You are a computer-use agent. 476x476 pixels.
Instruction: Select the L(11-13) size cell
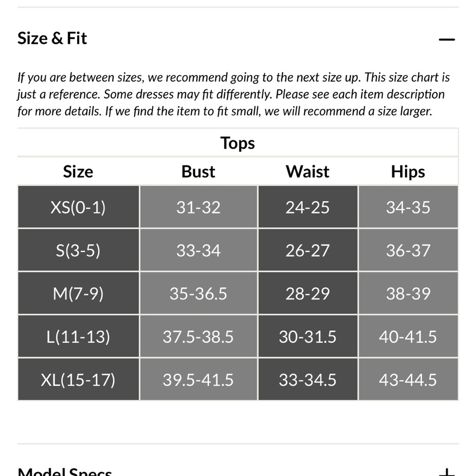click(x=79, y=337)
